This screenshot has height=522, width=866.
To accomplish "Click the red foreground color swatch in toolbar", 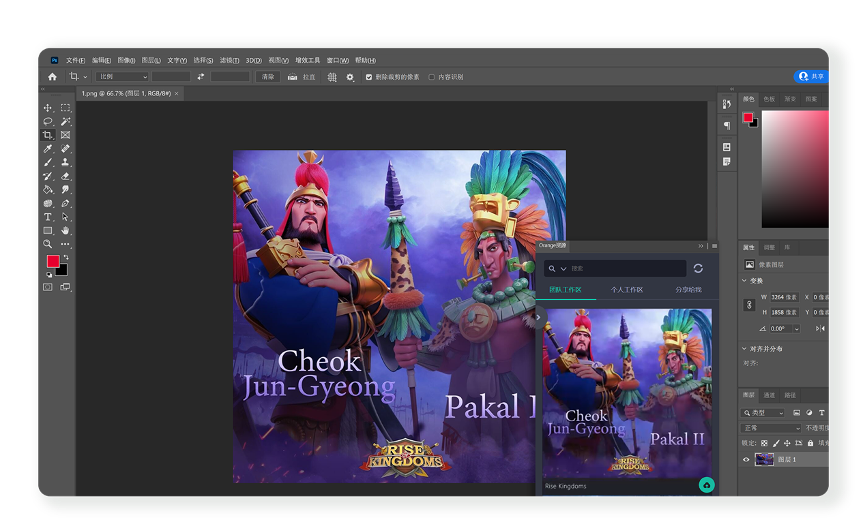I will click(52, 262).
